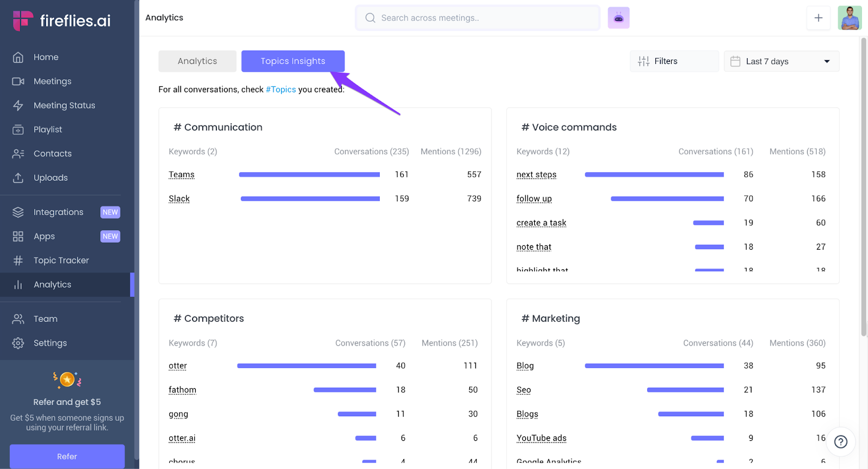
Task: Click the plus icon in top bar
Action: click(x=818, y=18)
